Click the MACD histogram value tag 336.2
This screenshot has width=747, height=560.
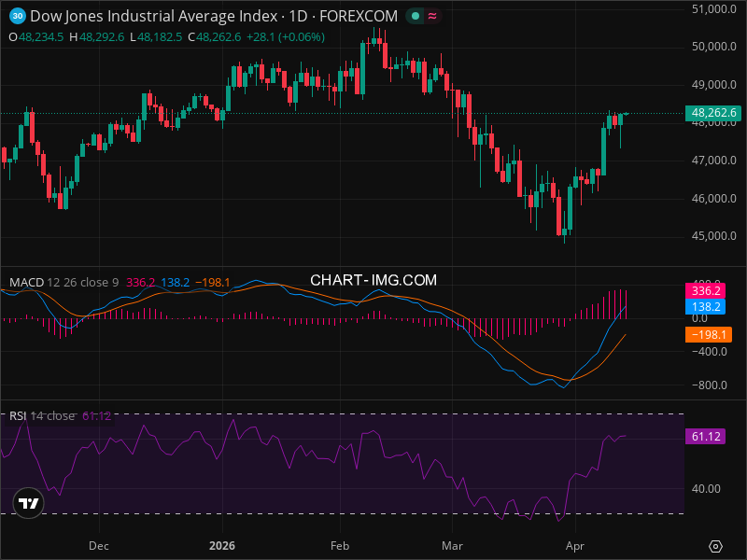pos(706,290)
